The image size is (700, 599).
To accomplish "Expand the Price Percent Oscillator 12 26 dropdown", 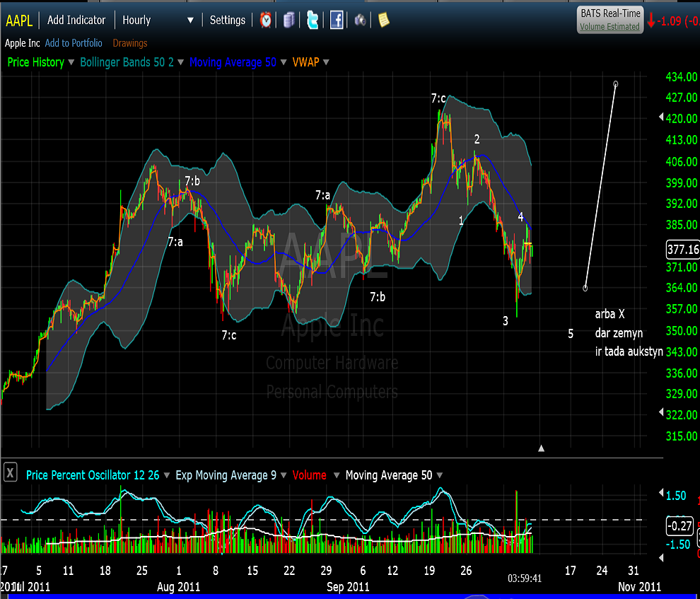I will pyautogui.click(x=167, y=475).
